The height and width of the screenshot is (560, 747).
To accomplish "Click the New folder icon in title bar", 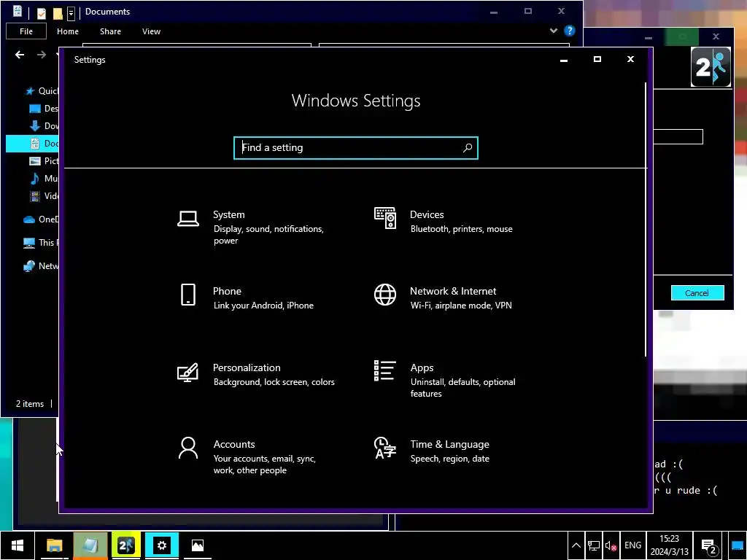I will click(58, 13).
